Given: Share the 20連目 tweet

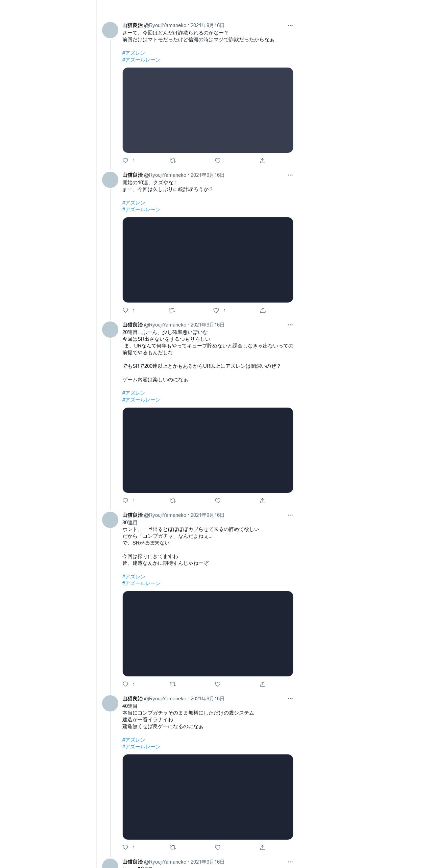Looking at the screenshot, I should (263, 501).
